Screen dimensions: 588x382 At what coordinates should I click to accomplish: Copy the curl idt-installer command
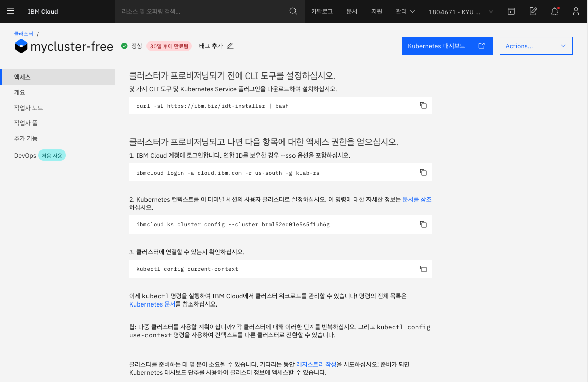423,105
